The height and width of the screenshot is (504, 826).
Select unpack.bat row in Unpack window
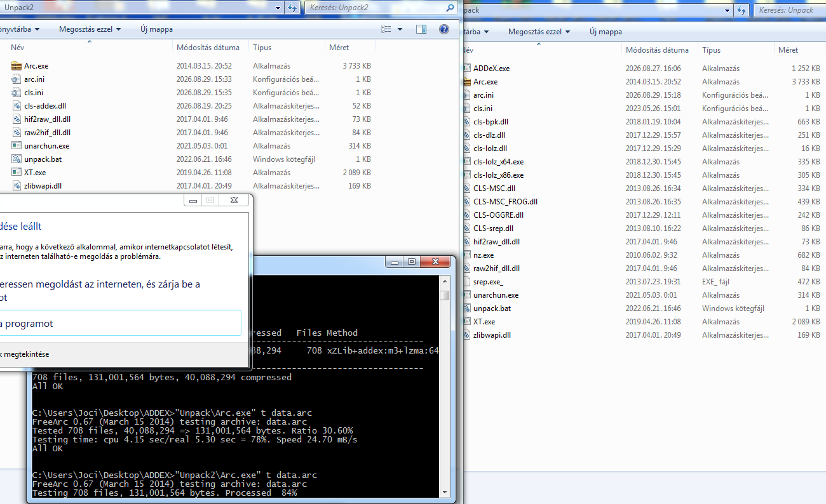click(x=642, y=308)
